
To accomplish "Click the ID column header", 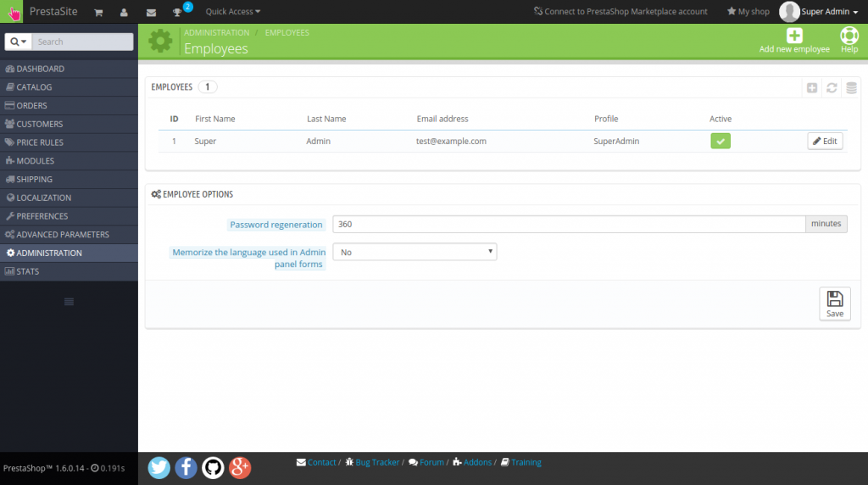I will point(174,119).
